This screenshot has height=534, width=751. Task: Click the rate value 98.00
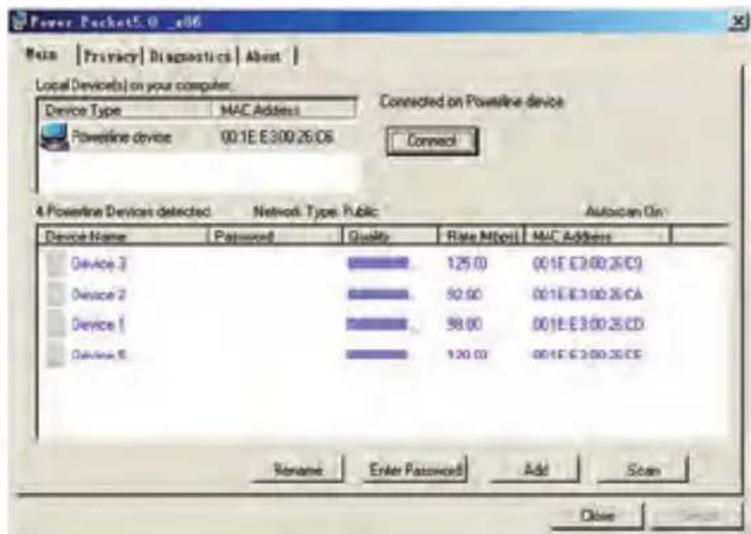465,325
